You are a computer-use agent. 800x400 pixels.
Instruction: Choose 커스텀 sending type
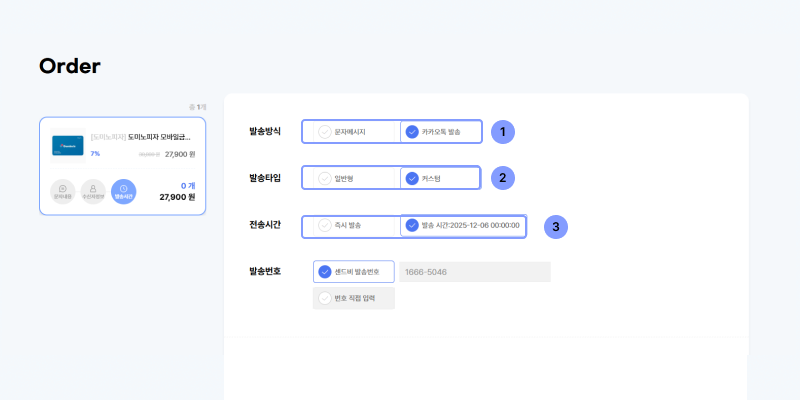coord(441,178)
